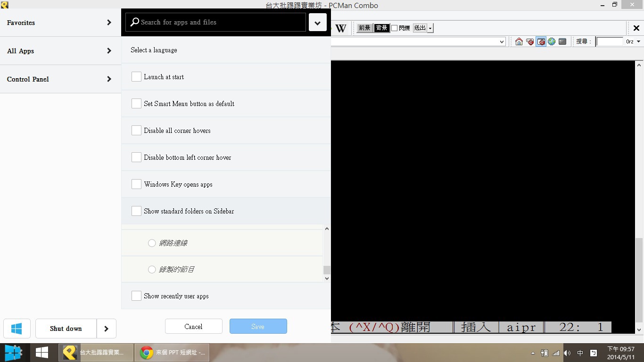644x362 pixels.
Task: Click the network signal icon in system tray
Action: [x=556, y=353]
